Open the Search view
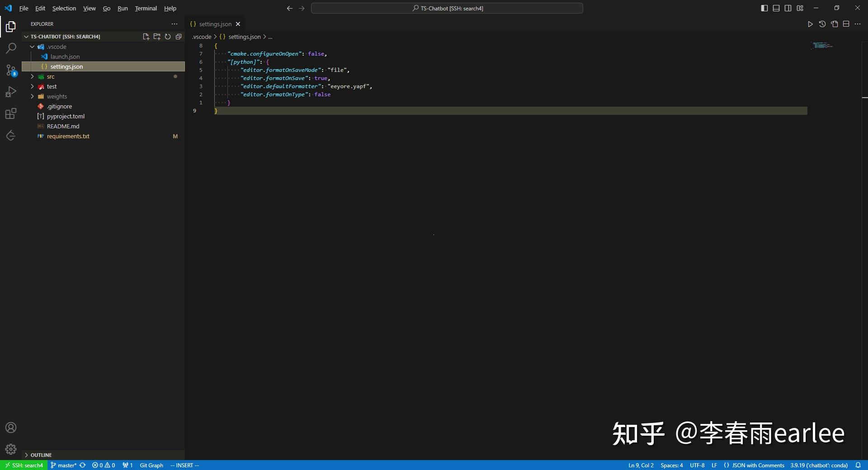 pyautogui.click(x=10, y=48)
